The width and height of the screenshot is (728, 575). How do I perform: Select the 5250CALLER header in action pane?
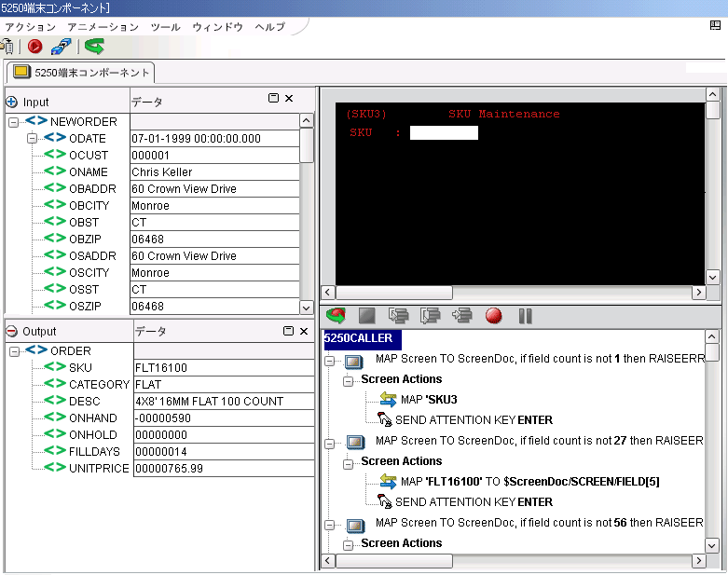[x=363, y=338]
